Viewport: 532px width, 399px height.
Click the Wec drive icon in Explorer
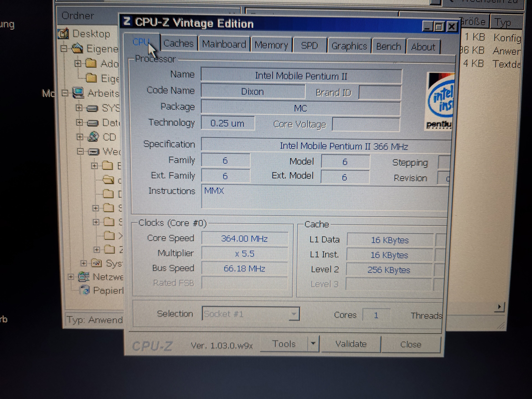pyautogui.click(x=94, y=152)
